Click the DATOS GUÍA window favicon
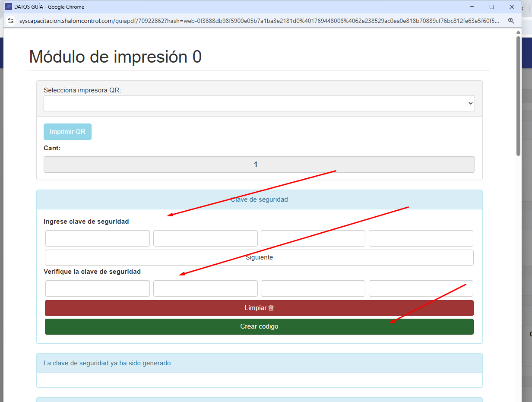 point(8,7)
